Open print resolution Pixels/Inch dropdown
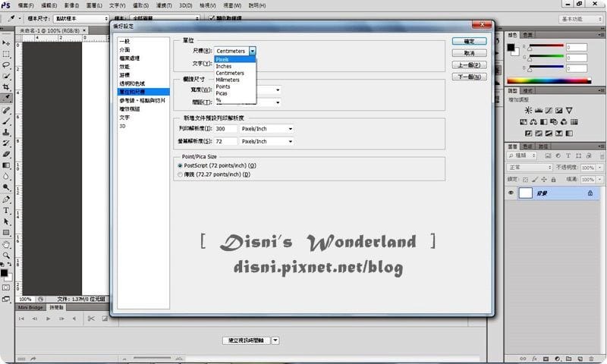 click(x=266, y=129)
